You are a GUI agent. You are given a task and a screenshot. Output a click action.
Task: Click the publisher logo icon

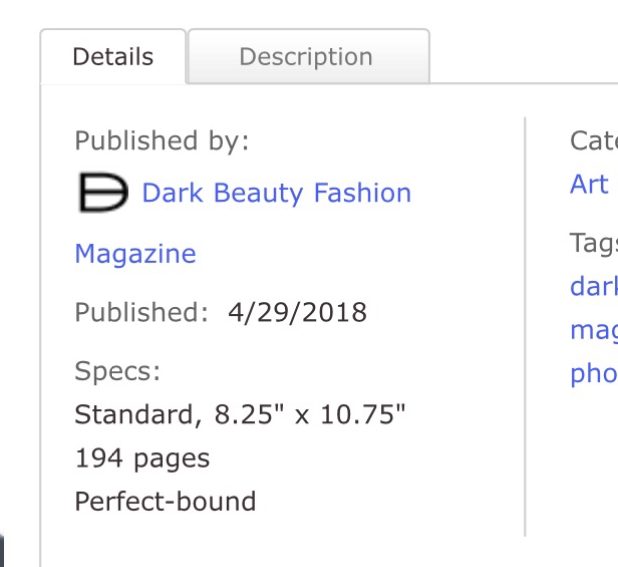103,193
